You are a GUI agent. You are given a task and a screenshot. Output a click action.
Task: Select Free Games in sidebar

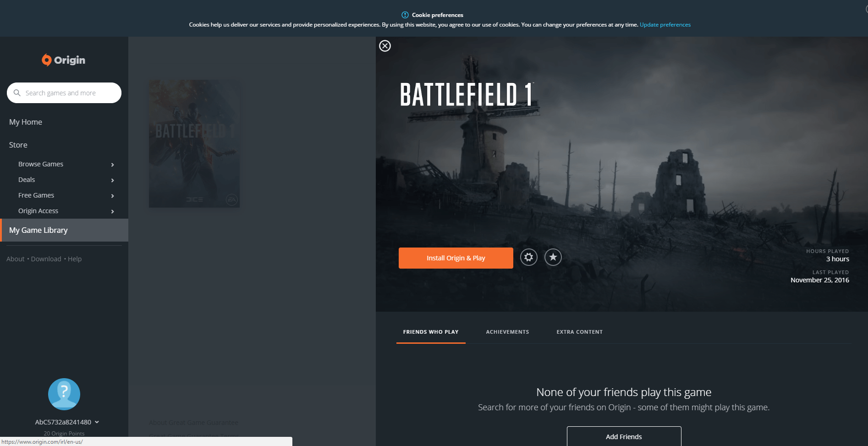pos(36,195)
